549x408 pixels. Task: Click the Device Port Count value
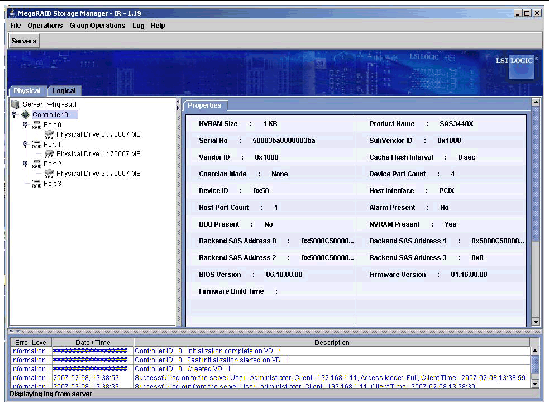click(x=452, y=174)
